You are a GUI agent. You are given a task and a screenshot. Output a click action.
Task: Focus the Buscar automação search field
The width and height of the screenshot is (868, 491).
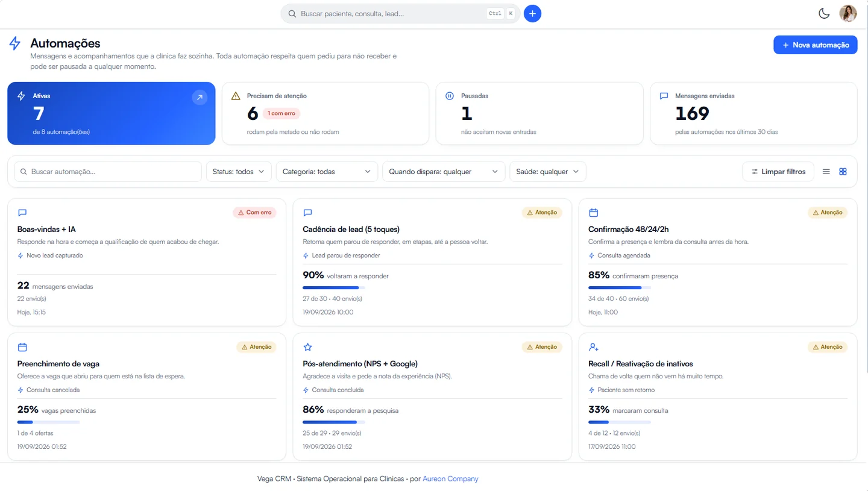(108, 172)
